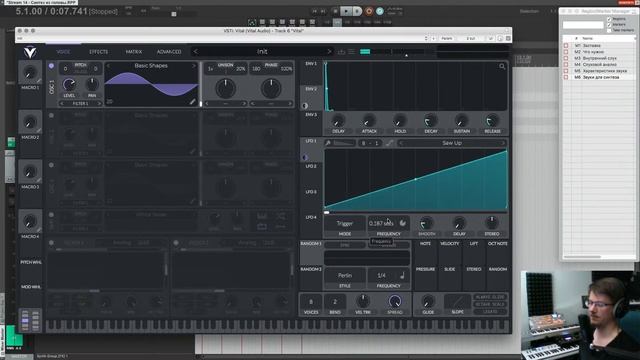Click the Region/Marker Manager filter field
The image size is (640, 360).
click(583, 25)
